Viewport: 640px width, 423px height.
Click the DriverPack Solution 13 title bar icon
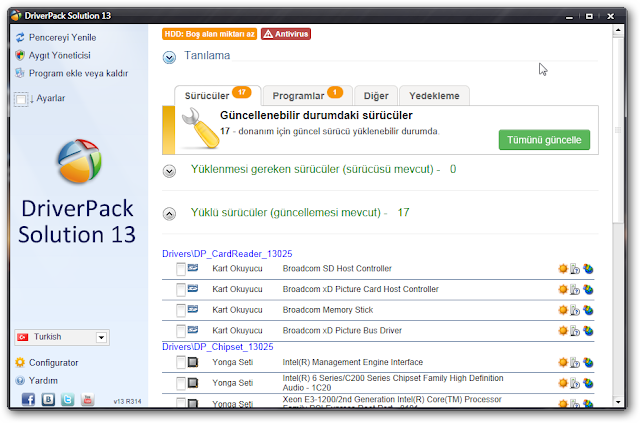(x=16, y=16)
